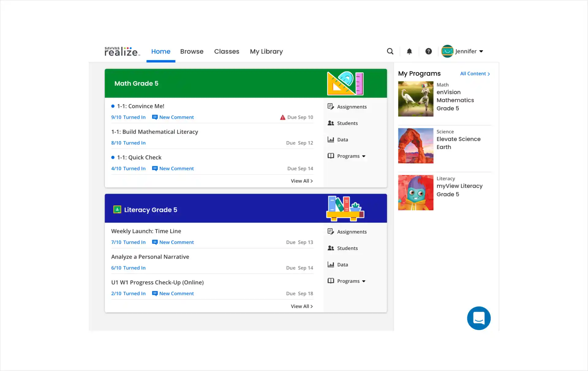588x371 pixels.
Task: Open the 1-1: Build Mathematical Literacy assignment
Action: tap(155, 132)
